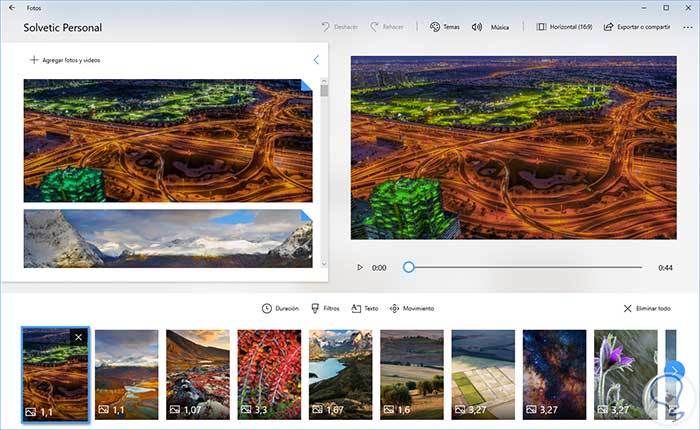The width and height of the screenshot is (700, 430).
Task: Select the storyboard clip labeled 1,6
Action: [412, 375]
